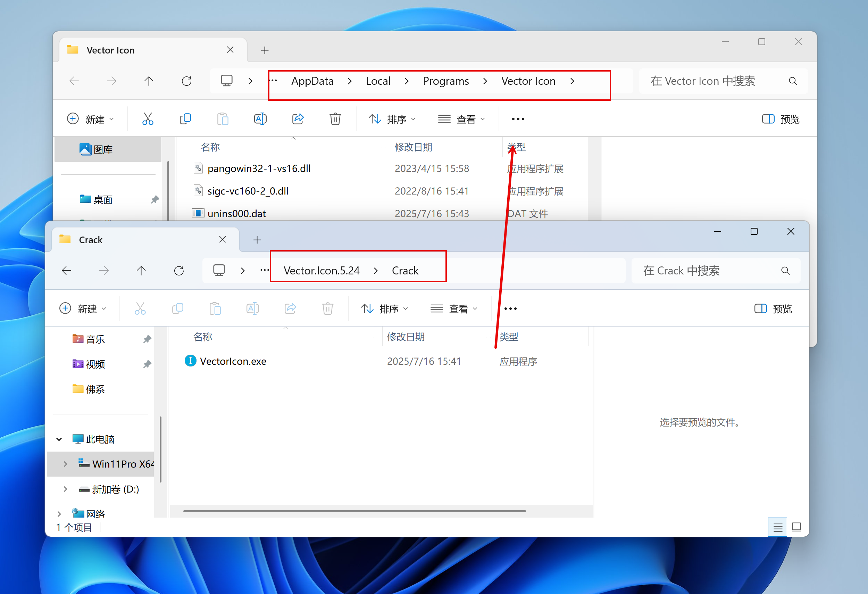Screen dimensions: 868x594
Task: Click the horizontal scrollbar in Crack file list
Action: click(x=354, y=511)
